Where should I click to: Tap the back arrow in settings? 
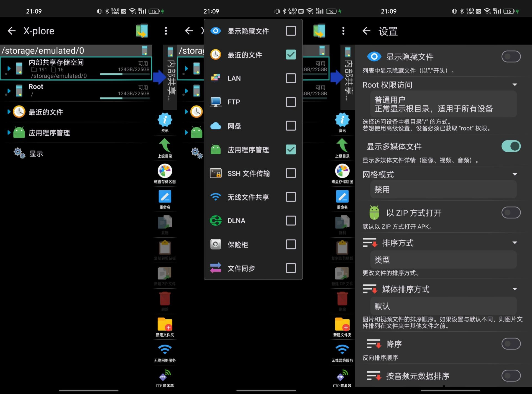point(366,31)
